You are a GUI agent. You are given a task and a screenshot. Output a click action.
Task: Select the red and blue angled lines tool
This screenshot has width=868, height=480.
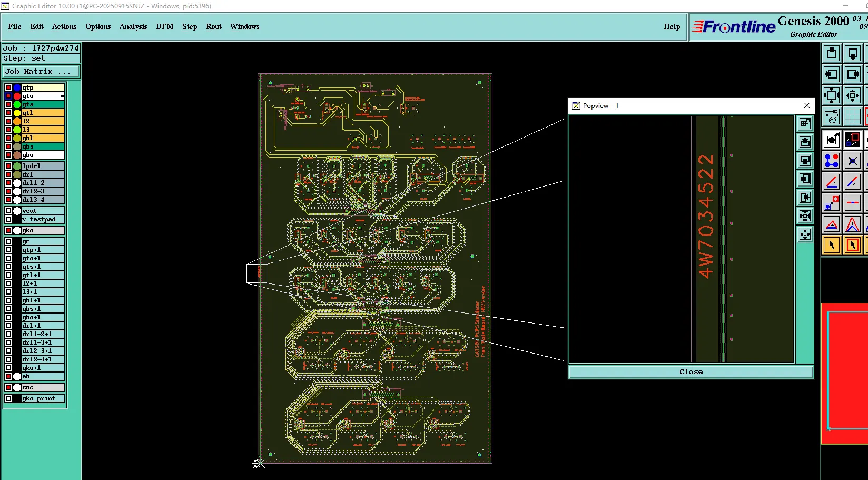[832, 182]
